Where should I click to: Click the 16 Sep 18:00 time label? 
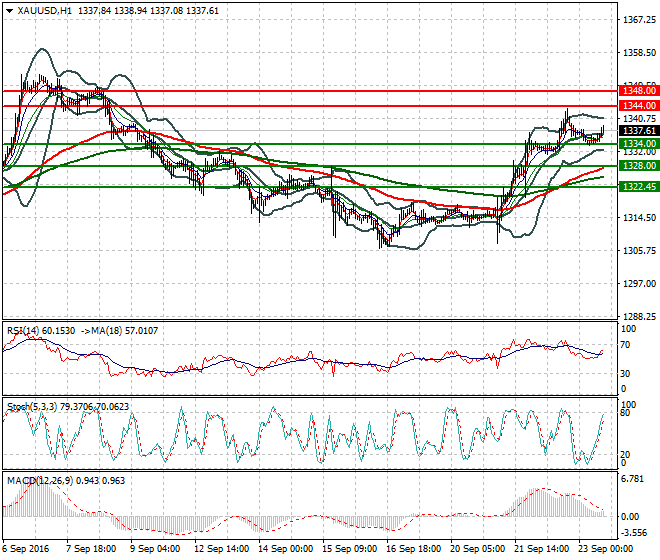[x=413, y=549]
